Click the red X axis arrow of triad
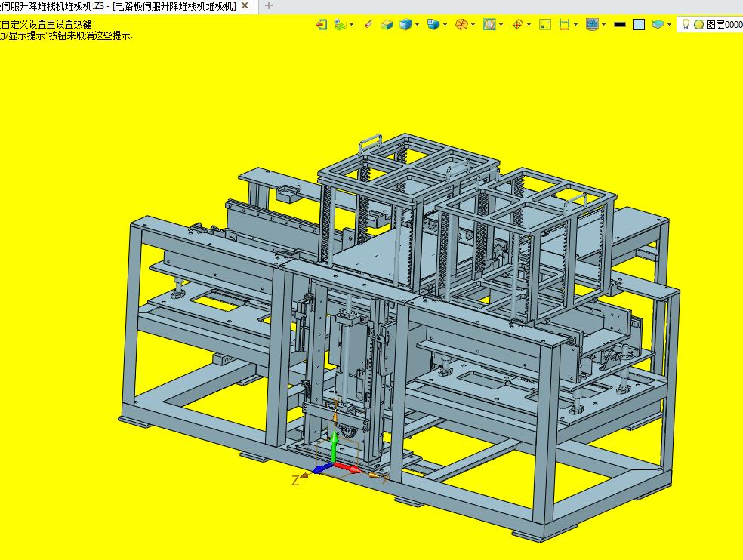Viewport: 743px width, 560px height. click(347, 468)
